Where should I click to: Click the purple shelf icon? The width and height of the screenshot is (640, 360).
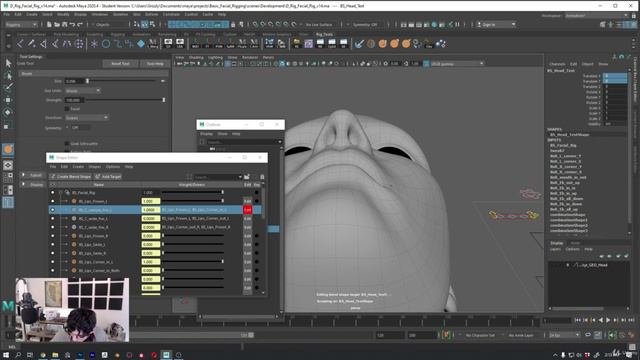[x=309, y=43]
